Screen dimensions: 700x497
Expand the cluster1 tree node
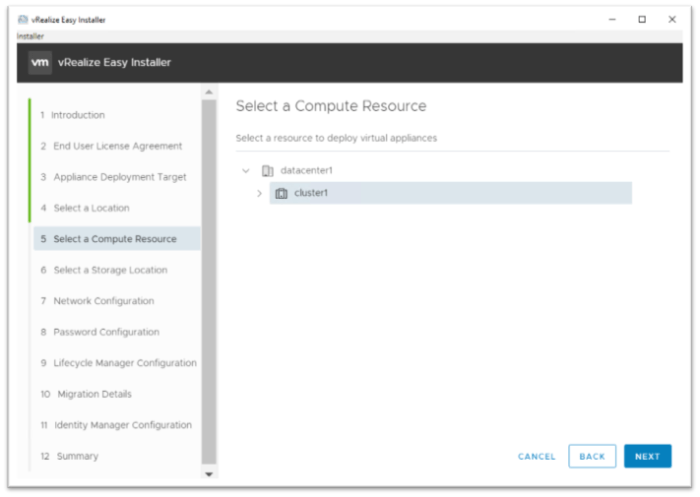click(259, 193)
